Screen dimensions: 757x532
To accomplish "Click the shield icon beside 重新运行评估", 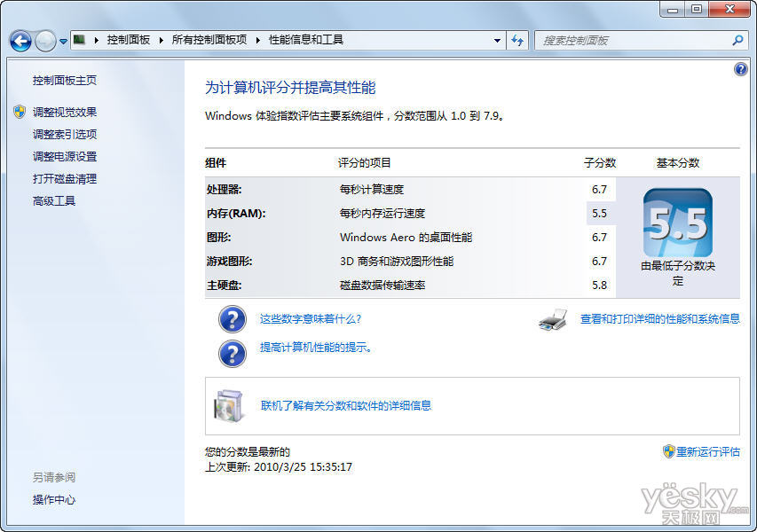I will coord(668,451).
